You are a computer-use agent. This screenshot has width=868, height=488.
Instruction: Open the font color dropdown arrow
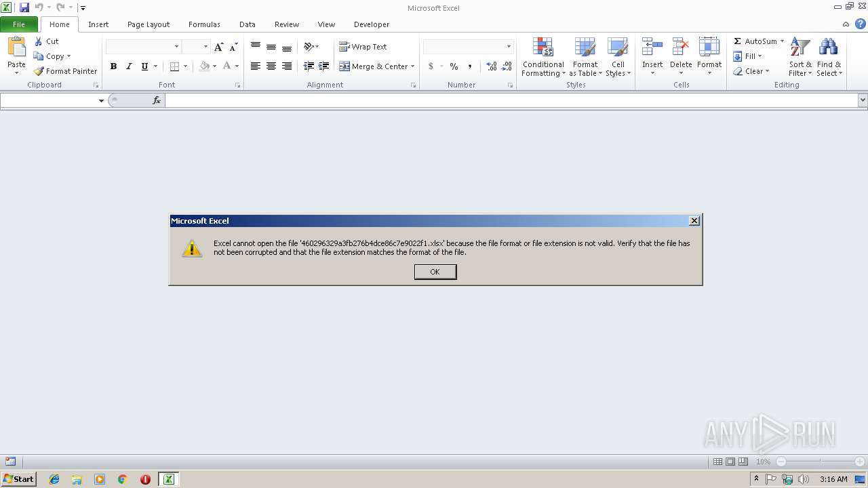pyautogui.click(x=237, y=66)
